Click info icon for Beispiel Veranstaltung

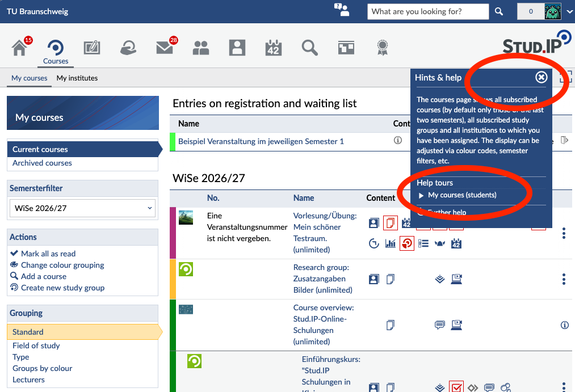(398, 140)
